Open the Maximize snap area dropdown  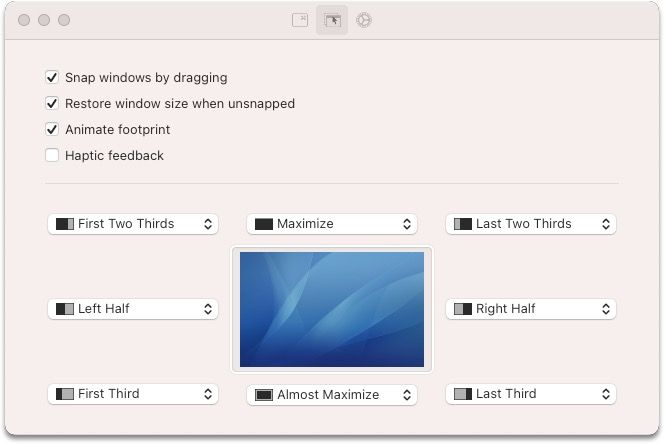point(407,224)
